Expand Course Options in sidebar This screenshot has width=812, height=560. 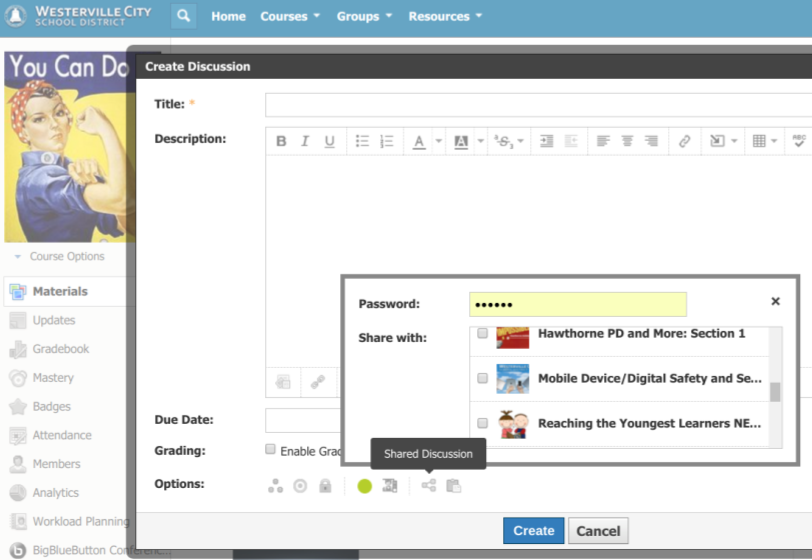60,256
